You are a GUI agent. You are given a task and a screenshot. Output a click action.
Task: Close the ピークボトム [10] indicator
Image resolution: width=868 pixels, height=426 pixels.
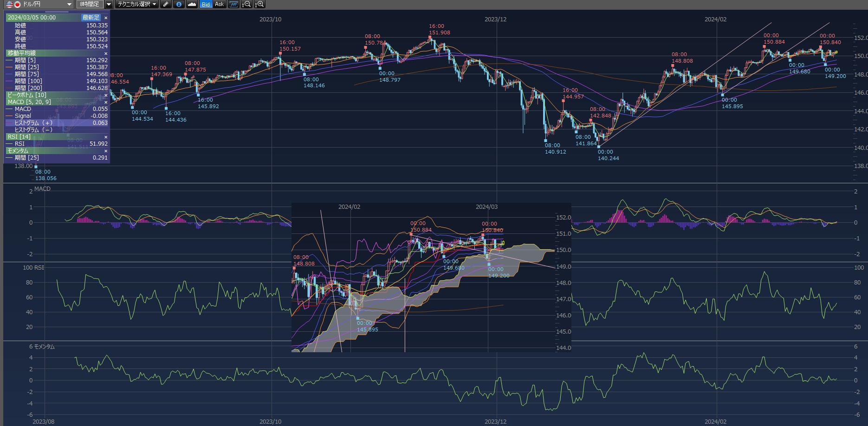106,95
